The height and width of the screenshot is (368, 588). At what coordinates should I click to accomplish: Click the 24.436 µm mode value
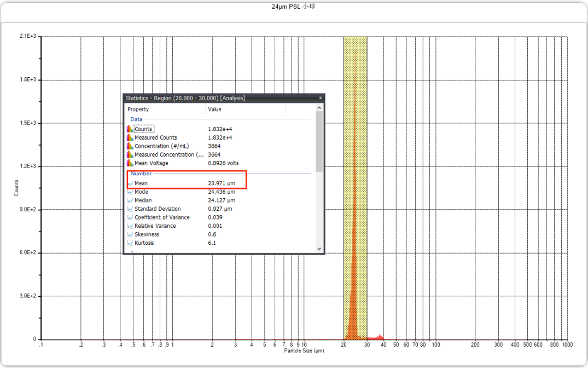pos(222,192)
